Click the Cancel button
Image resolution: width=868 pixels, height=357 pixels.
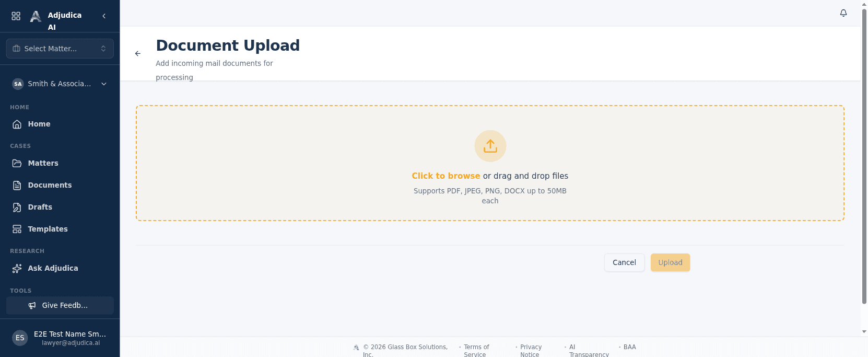click(624, 262)
